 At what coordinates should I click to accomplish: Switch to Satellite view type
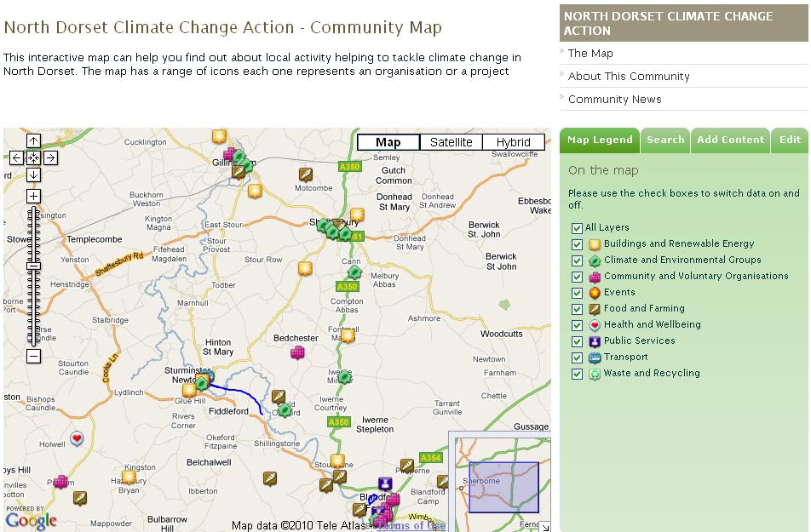coord(451,142)
